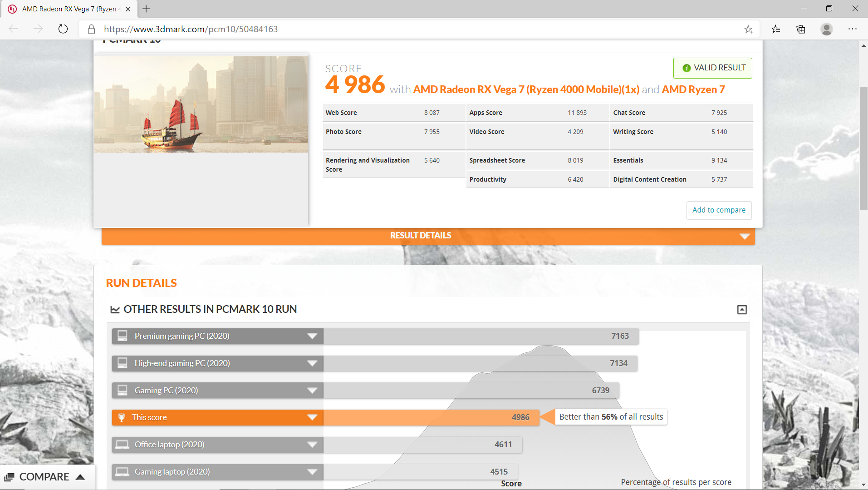Click the chart icon beside OTHER RESULTS heading
868x490 pixels.
point(116,309)
